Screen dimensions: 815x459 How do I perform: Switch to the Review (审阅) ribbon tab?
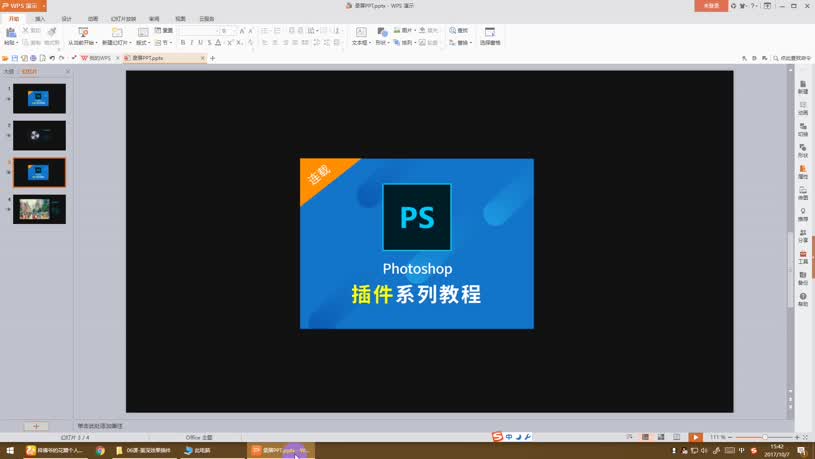coord(154,19)
